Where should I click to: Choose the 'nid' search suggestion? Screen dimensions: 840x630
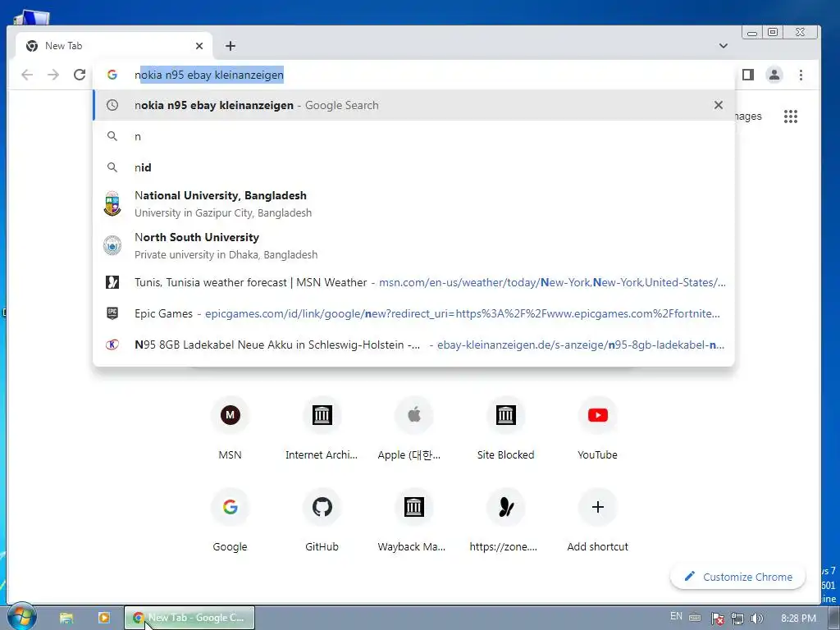pos(413,167)
